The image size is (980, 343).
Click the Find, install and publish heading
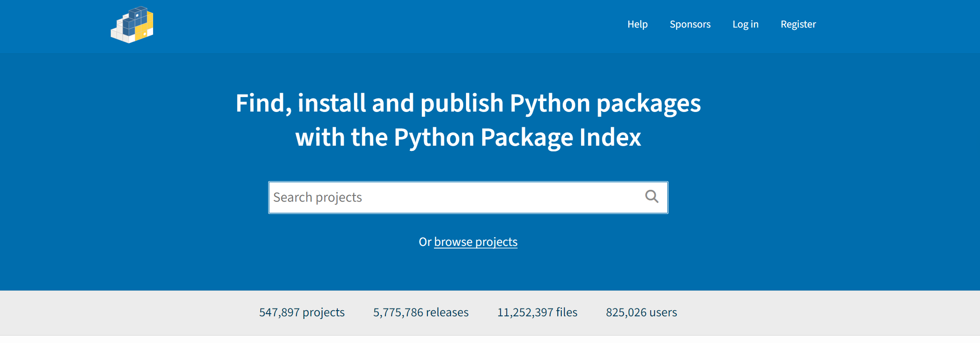[468, 120]
